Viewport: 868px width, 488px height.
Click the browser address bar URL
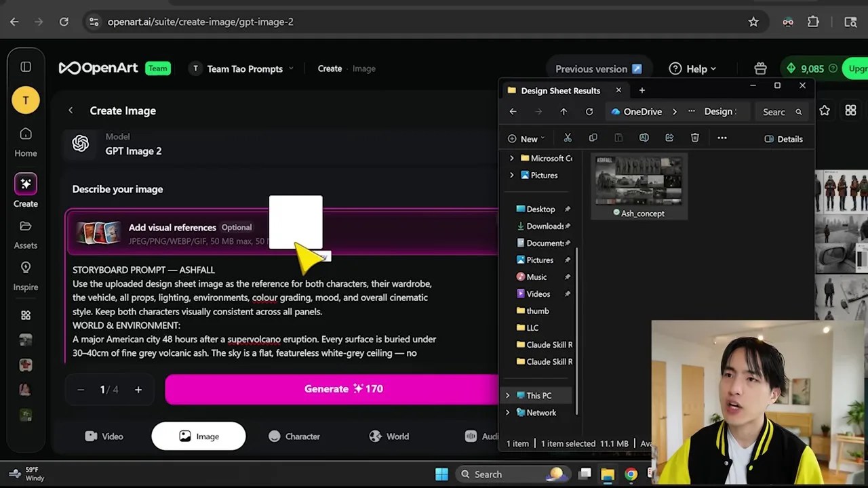coord(201,22)
